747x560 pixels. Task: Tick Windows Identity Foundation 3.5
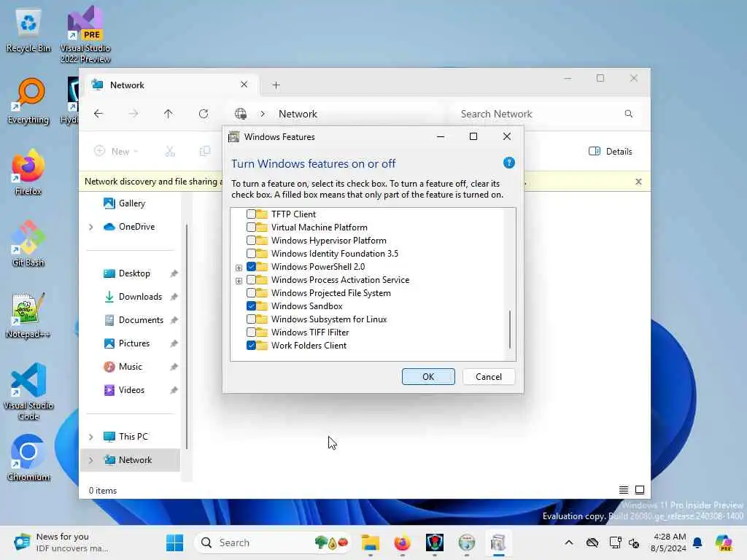[251, 253]
